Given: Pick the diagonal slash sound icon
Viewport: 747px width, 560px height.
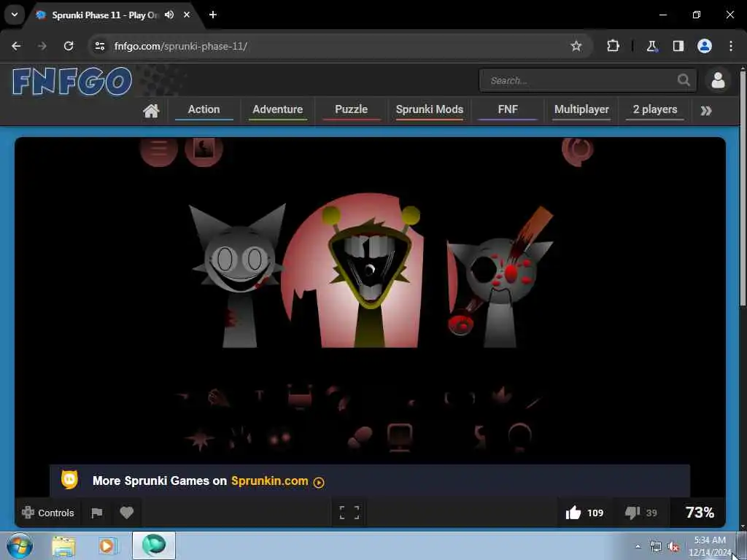Looking at the screenshot, I should pyautogui.click(x=533, y=402).
